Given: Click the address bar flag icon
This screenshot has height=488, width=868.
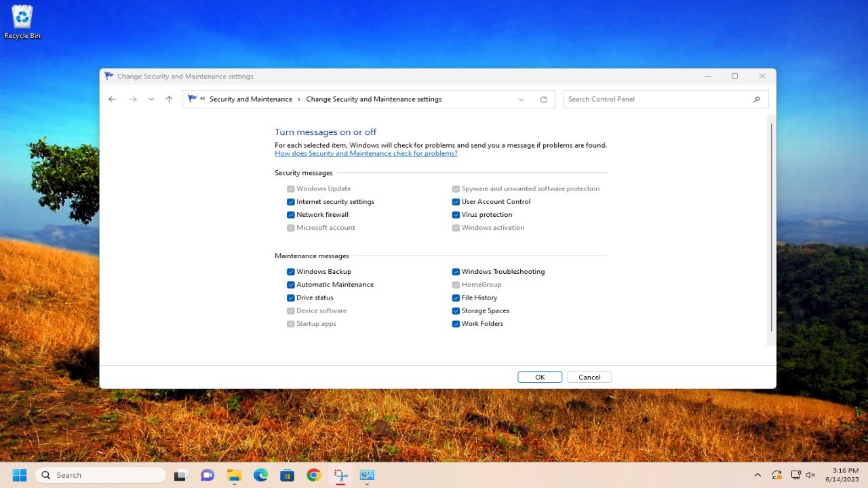Looking at the screenshot, I should coord(193,99).
